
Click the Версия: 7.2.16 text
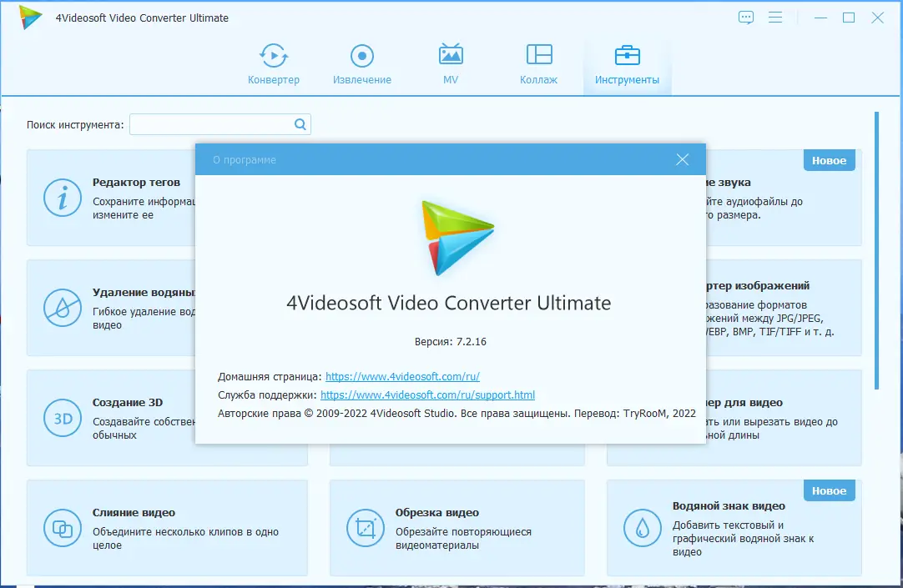[x=451, y=342]
